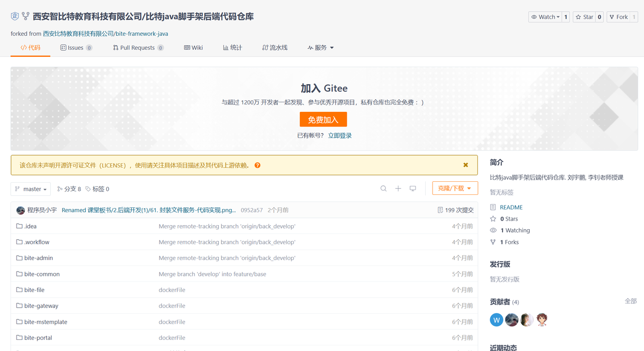Fork this repository
Screen dimensions: 644x351
tap(618, 17)
